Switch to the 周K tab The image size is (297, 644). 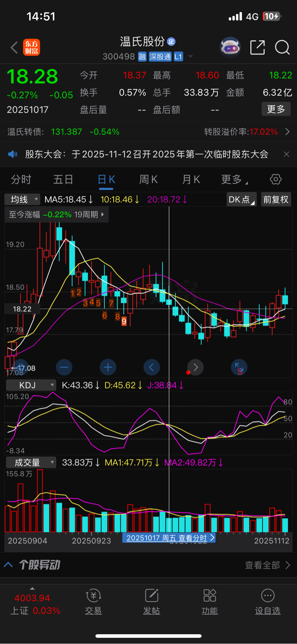coord(148,180)
